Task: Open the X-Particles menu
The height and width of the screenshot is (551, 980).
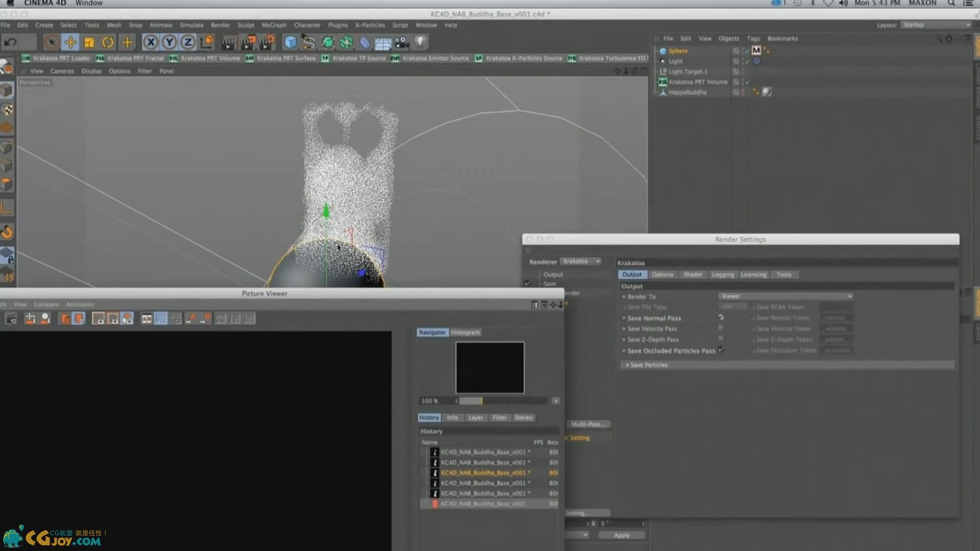Action: pos(370,25)
